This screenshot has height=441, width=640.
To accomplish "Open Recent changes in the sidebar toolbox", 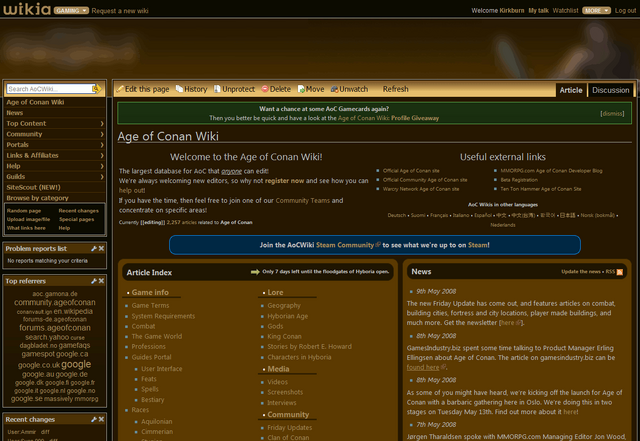I will tap(78, 211).
